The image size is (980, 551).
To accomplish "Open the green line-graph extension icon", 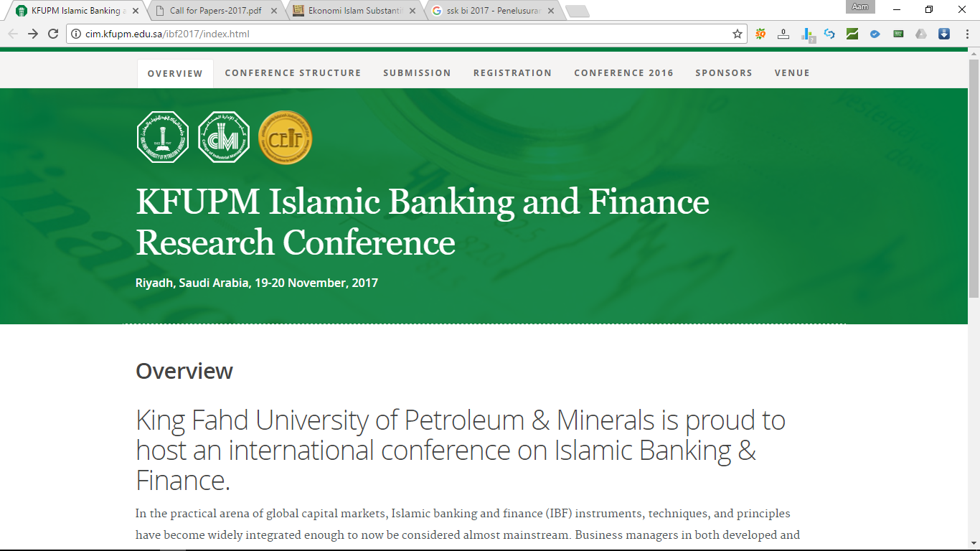I will tap(852, 34).
